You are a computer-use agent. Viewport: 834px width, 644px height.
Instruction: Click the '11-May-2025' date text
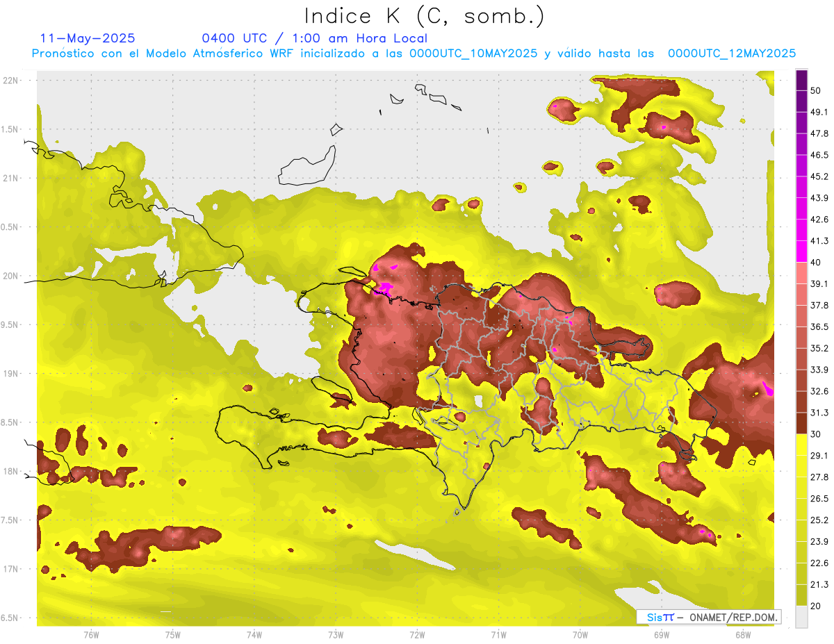coord(88,38)
